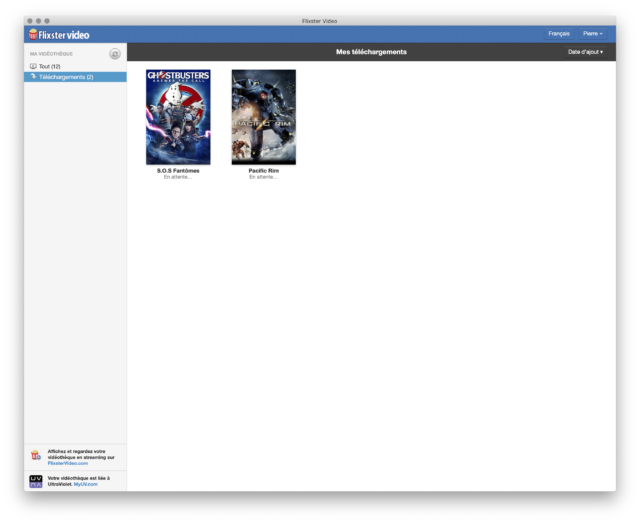Image resolution: width=640 pixels, height=523 pixels.
Task: Close the Flixster Video window
Action: click(30, 21)
